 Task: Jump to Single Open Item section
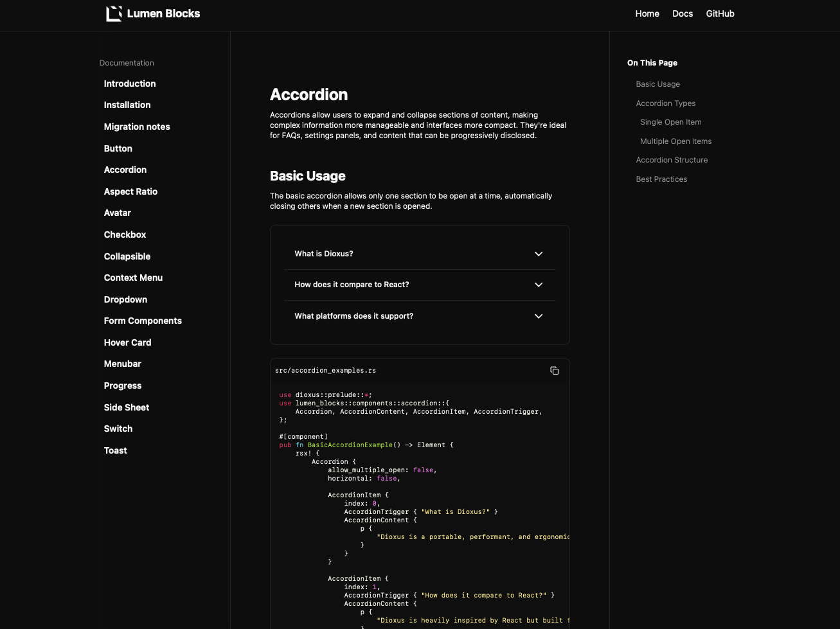tap(670, 122)
